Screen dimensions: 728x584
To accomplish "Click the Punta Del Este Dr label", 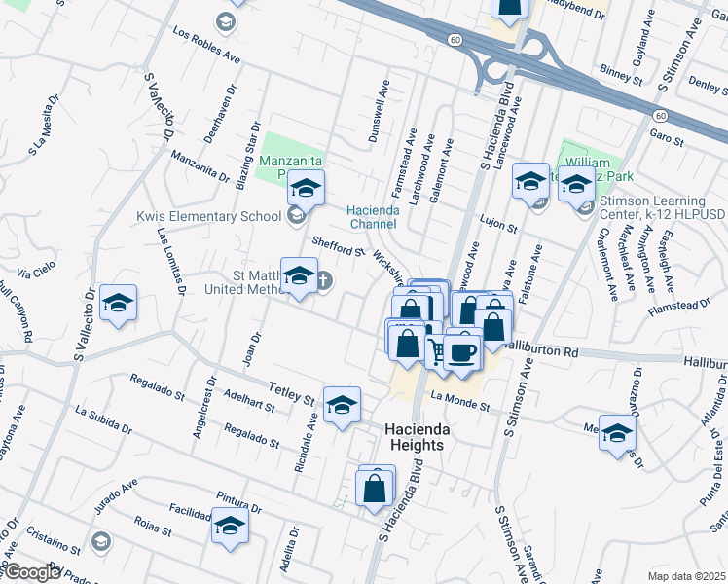I will click(711, 467).
